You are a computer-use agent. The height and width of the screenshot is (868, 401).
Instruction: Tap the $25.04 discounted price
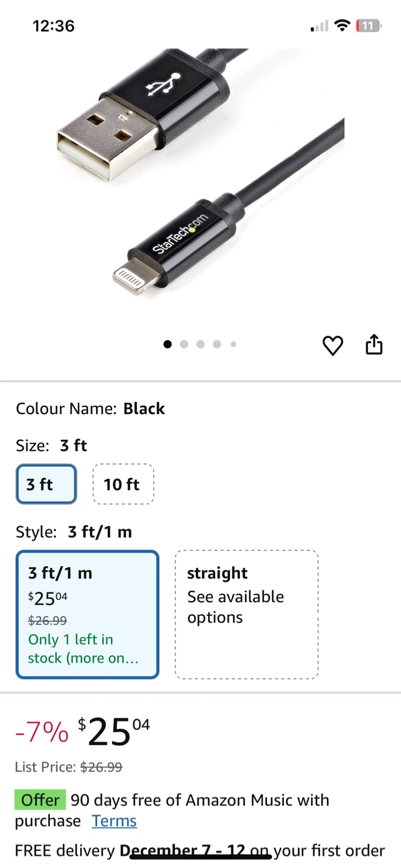[x=114, y=731]
